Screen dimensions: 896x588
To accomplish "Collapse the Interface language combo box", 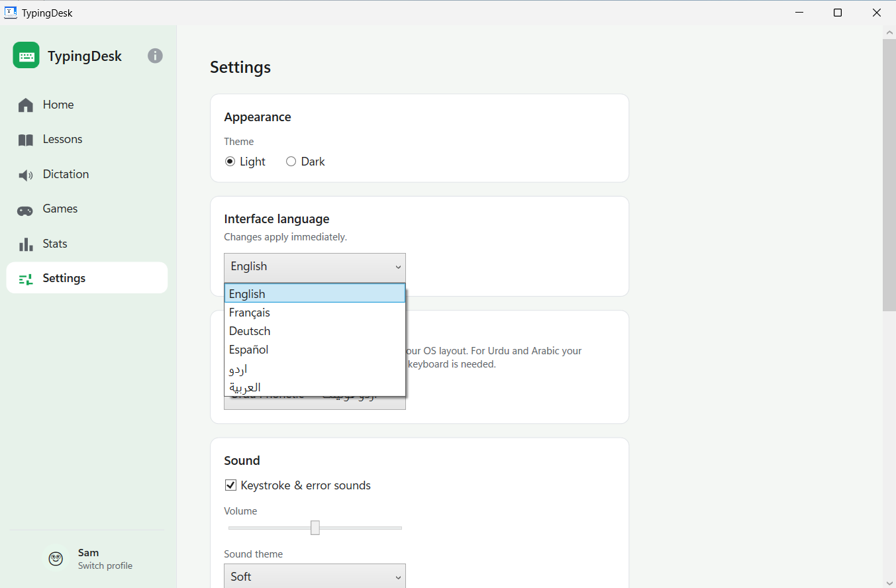I will [x=315, y=267].
